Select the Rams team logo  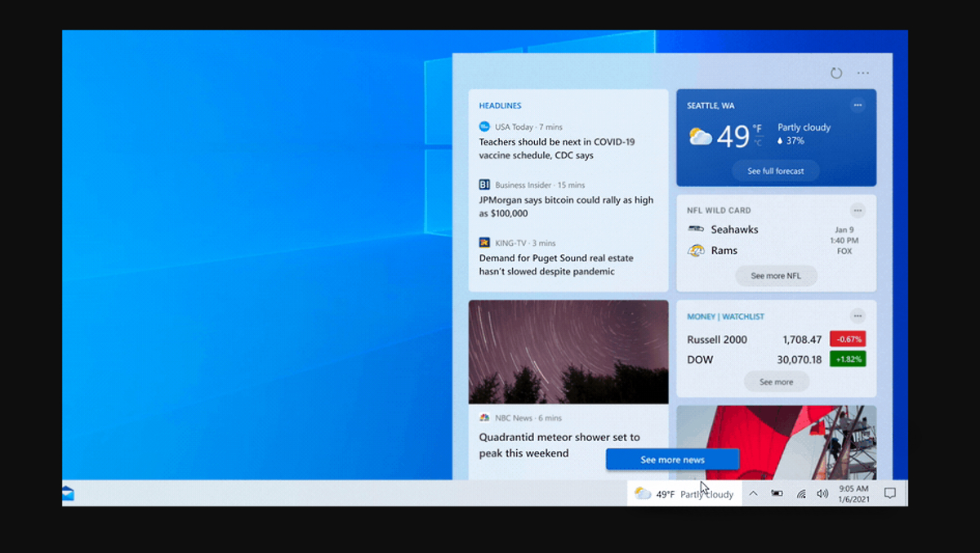[697, 251]
